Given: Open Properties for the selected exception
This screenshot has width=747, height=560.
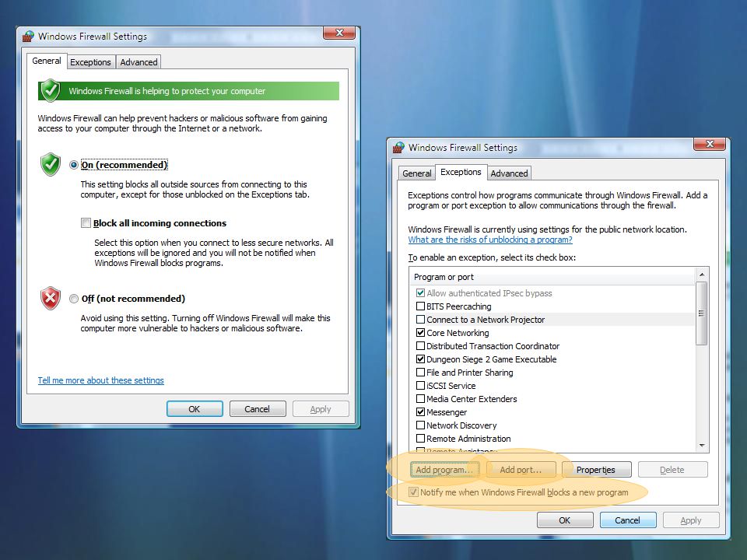Looking at the screenshot, I should 596,470.
